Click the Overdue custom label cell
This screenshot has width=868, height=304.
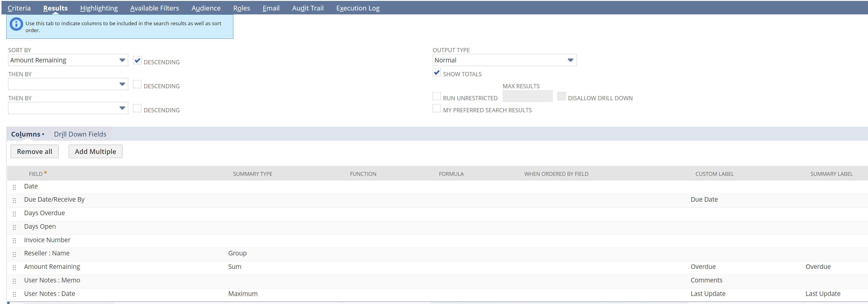click(x=703, y=266)
